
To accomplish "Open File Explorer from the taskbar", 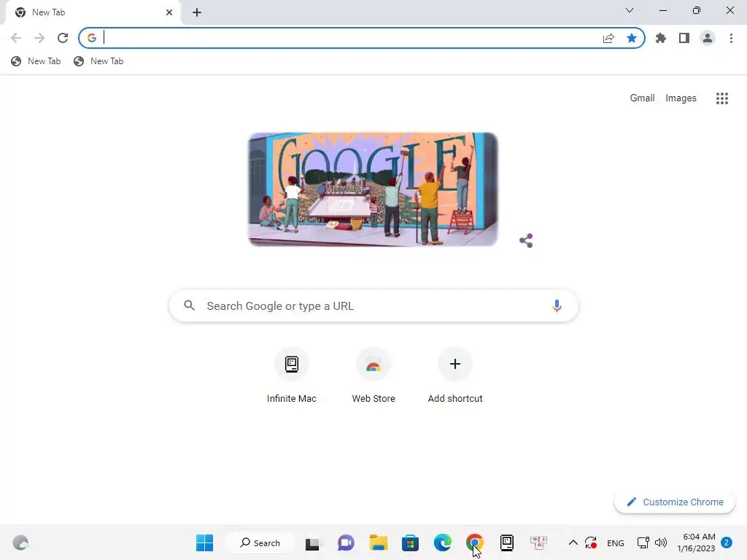I will coord(379,542).
